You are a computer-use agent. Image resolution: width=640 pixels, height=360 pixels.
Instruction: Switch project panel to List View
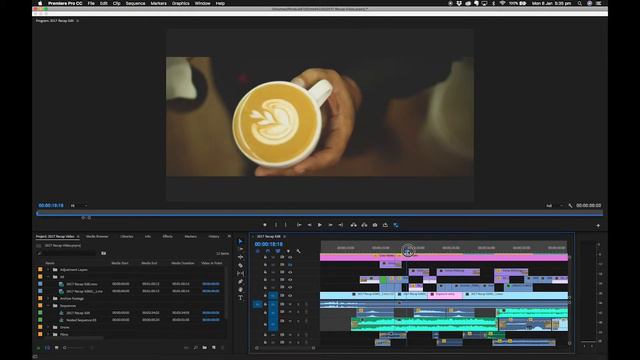coord(47,348)
